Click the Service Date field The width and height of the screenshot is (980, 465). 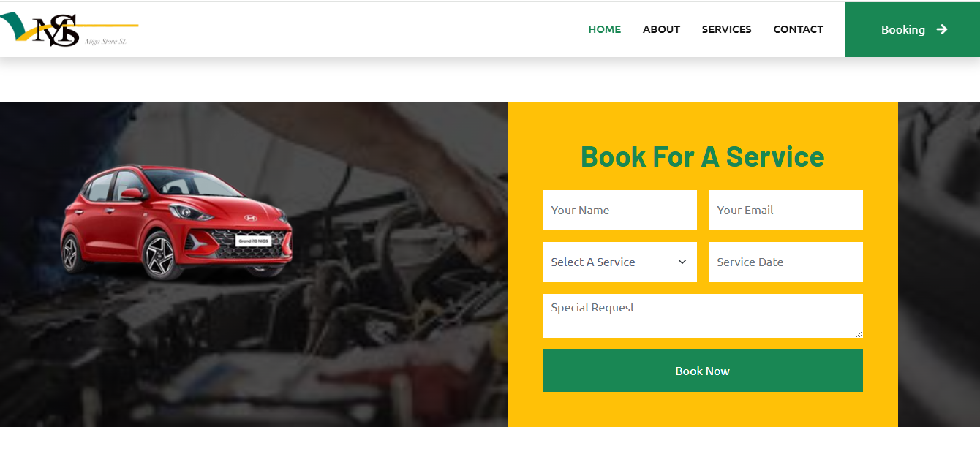[x=785, y=262]
